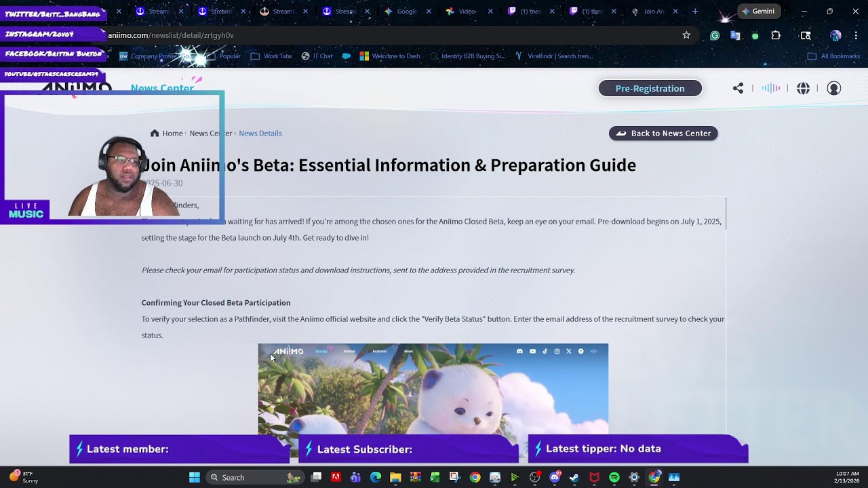Open the language globe selector
Image resolution: width=868 pixels, height=488 pixels.
(x=803, y=88)
